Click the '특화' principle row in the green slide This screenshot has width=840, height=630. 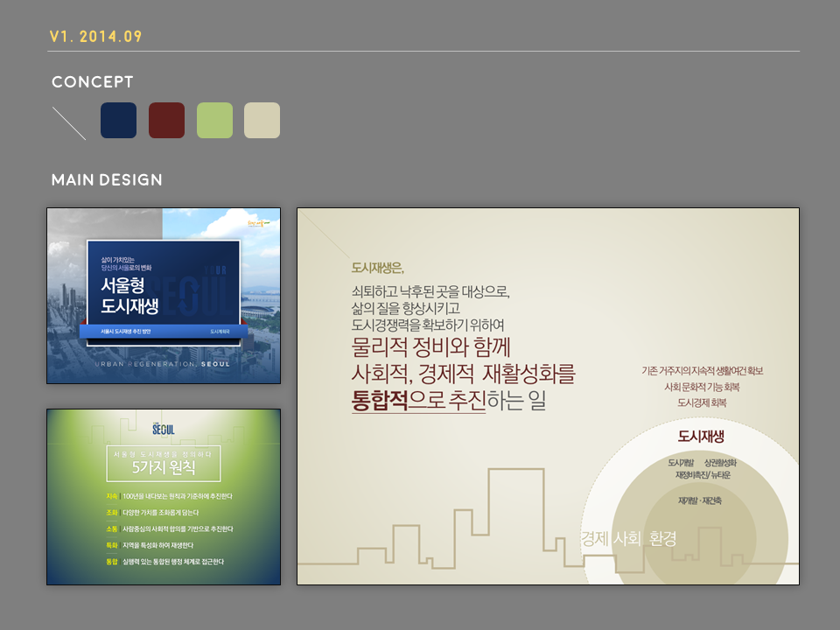click(150, 545)
